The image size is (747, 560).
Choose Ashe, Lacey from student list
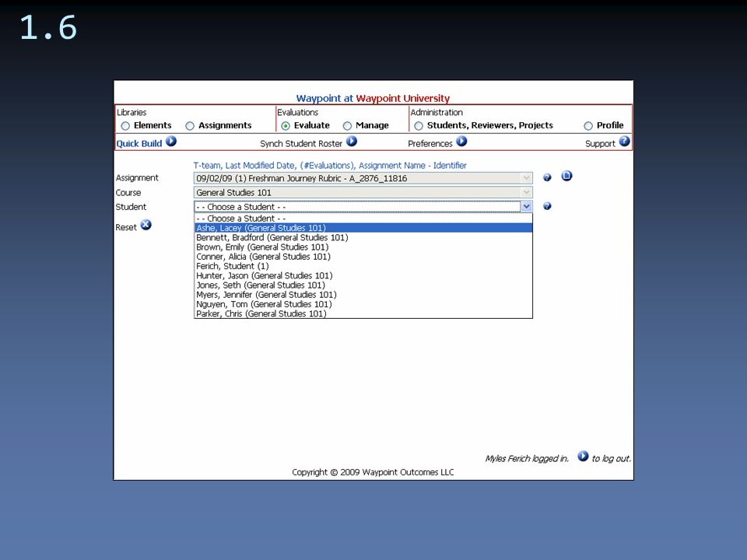click(363, 228)
